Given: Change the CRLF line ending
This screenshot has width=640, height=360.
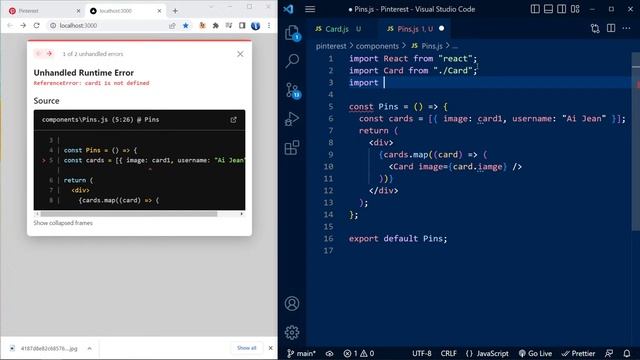Looking at the screenshot, I should tap(449, 353).
